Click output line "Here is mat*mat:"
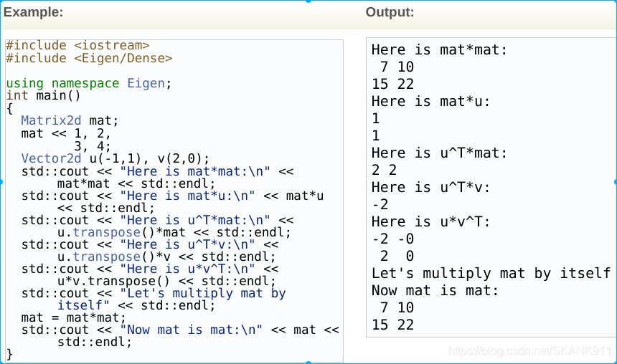This screenshot has height=364, width=617. (440, 50)
